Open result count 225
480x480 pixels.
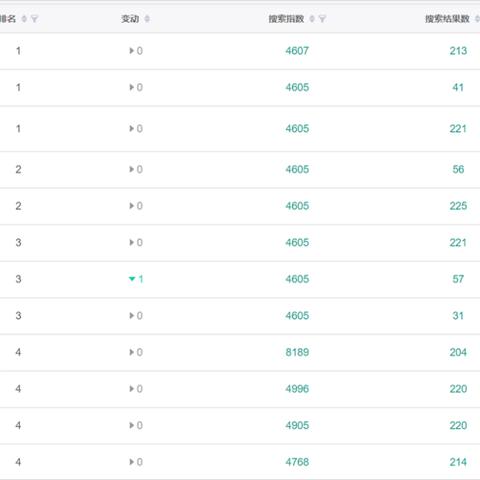pos(458,206)
